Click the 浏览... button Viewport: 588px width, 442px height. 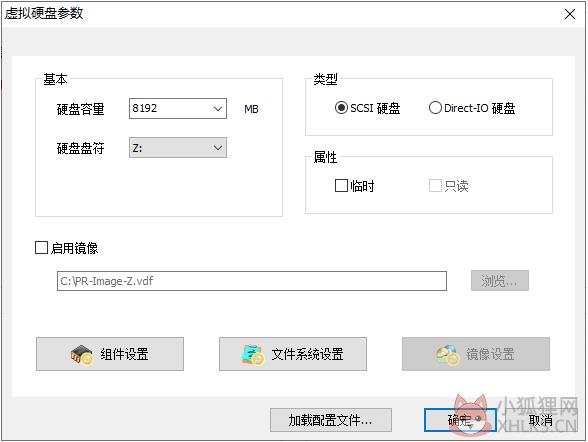[x=500, y=280]
